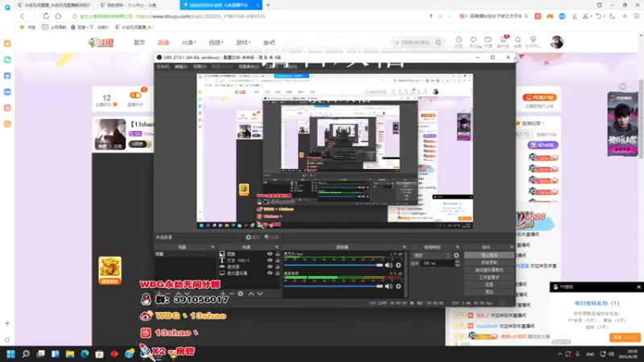Click the filters button above the sources panel
Viewport: 644px width, 362px height.
pos(271,237)
